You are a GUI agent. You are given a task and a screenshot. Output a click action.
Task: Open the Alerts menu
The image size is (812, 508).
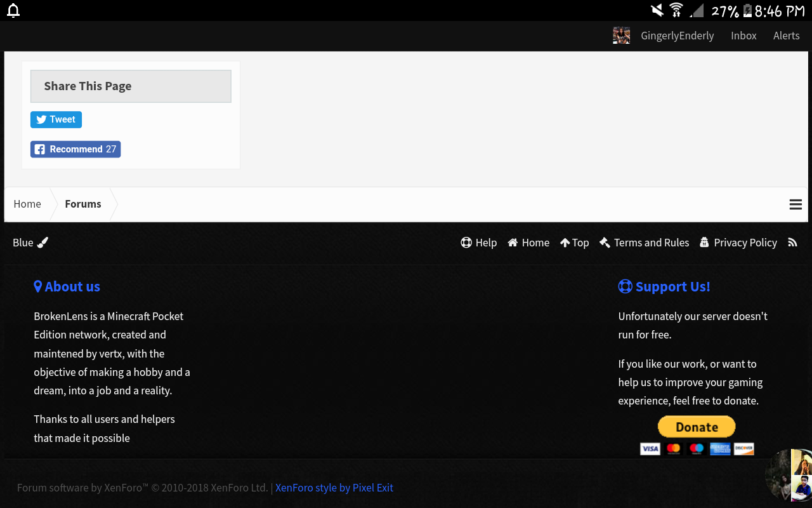click(786, 36)
